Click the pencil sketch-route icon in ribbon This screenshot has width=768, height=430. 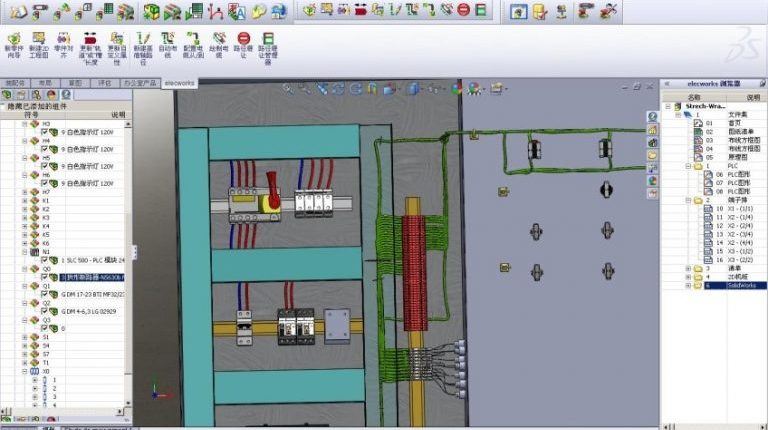coord(143,38)
